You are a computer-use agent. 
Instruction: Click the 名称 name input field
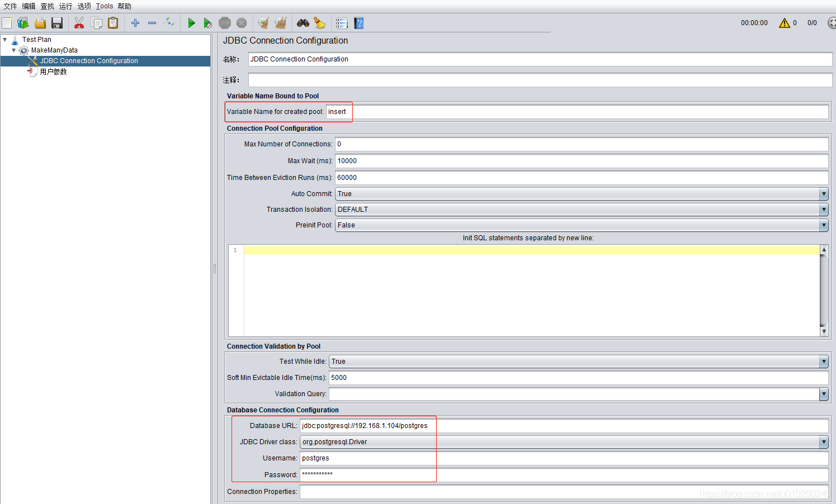[540, 59]
